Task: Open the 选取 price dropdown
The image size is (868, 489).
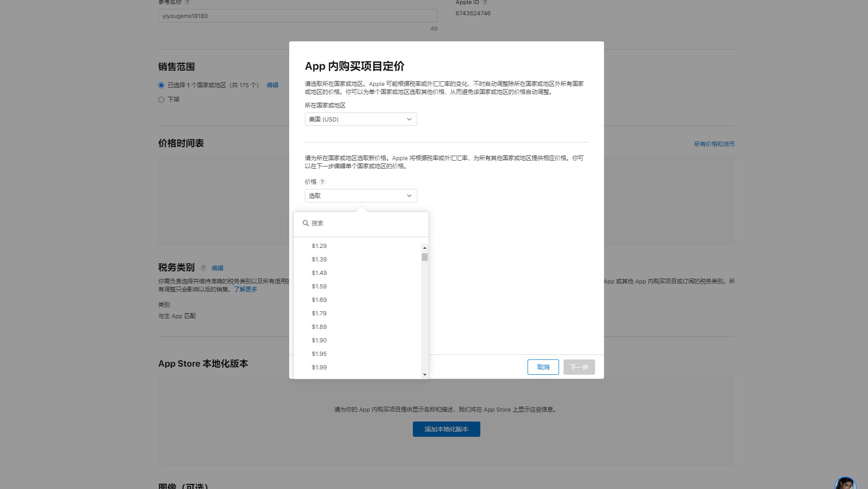Action: click(x=361, y=196)
